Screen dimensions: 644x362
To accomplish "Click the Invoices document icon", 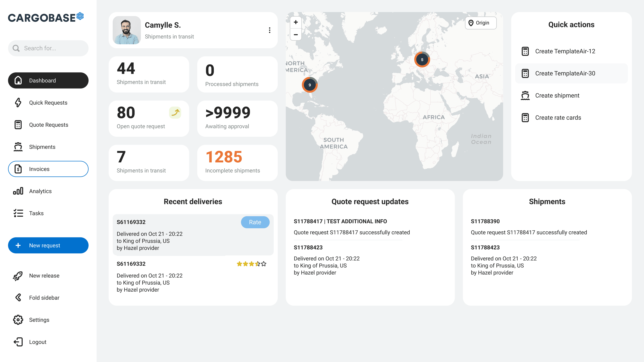I will point(18,169).
